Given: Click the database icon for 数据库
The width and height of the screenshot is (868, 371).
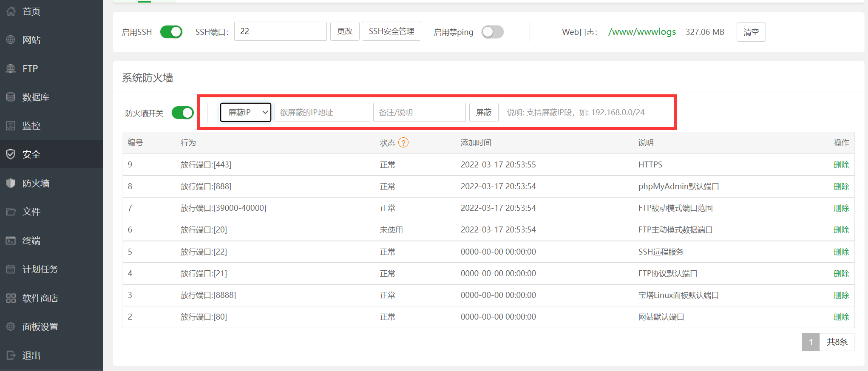Looking at the screenshot, I should click(x=11, y=97).
